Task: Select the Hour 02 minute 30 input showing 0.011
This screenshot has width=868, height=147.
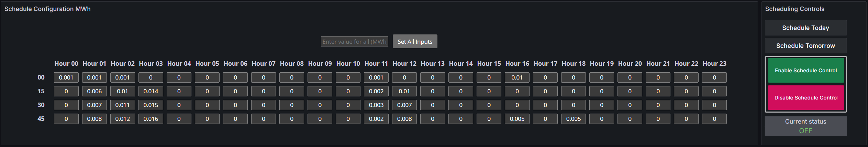Action: pos(123,105)
